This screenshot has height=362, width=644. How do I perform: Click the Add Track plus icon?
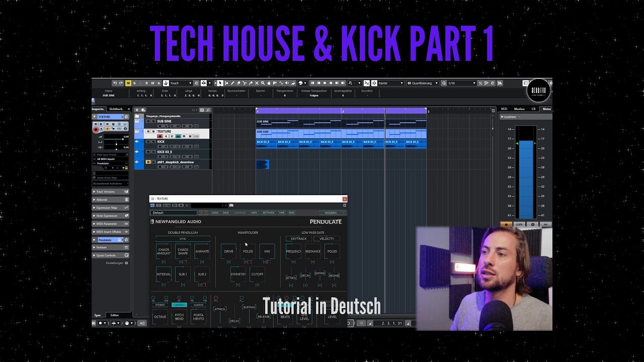[137, 110]
